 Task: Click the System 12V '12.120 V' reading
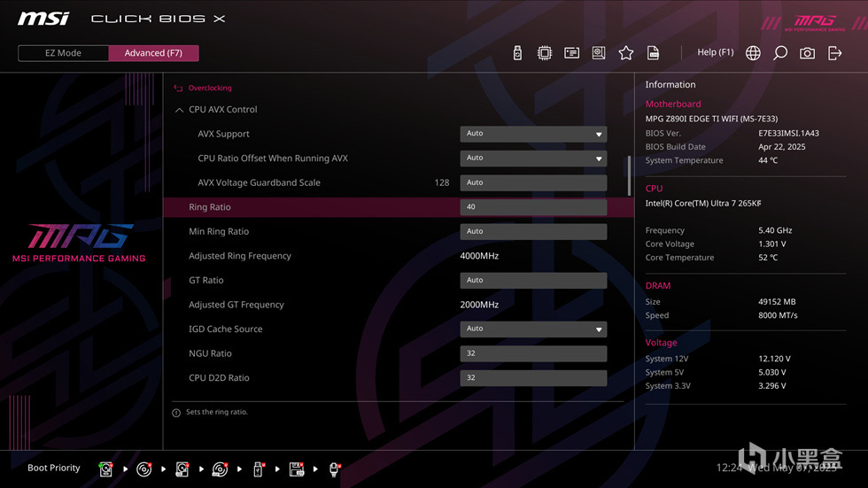point(774,359)
